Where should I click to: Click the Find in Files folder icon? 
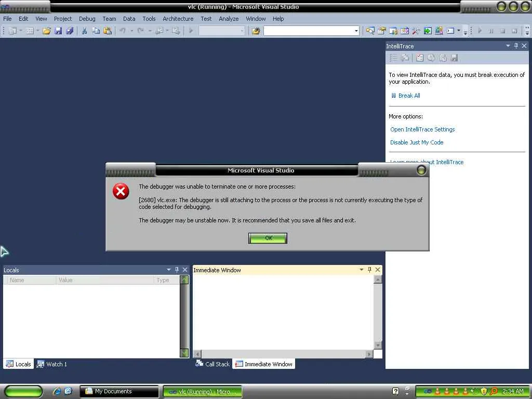[x=256, y=31]
